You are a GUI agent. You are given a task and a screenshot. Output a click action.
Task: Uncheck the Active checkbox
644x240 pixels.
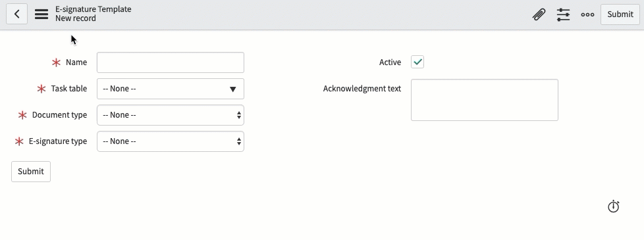[x=417, y=62]
